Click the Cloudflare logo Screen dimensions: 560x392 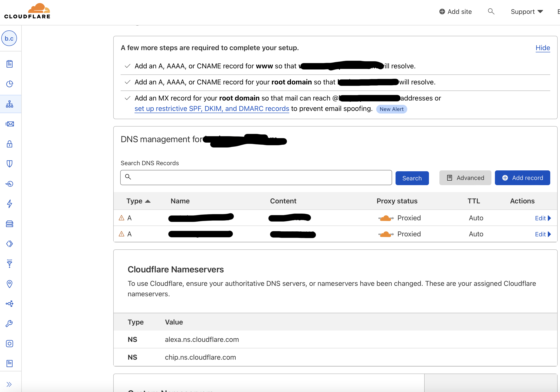coord(27,11)
